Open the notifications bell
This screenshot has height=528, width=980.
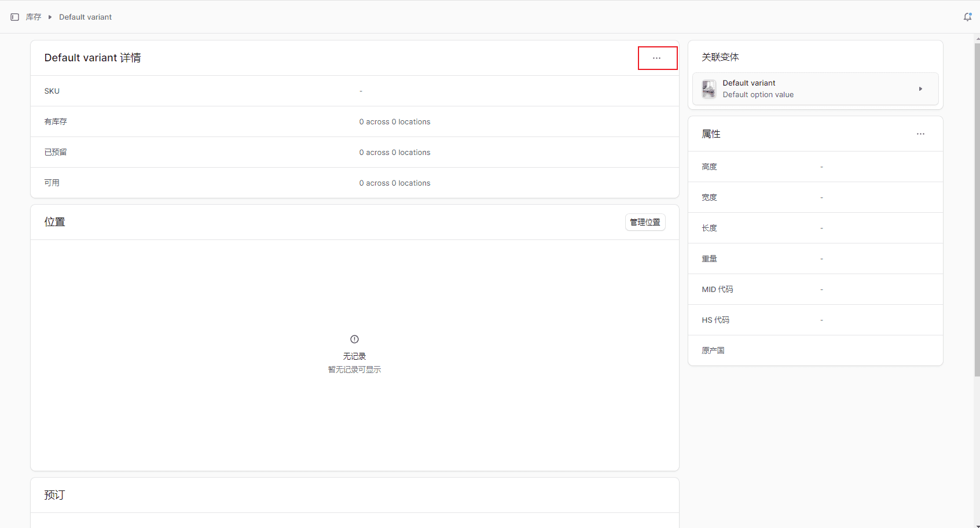[x=967, y=17]
